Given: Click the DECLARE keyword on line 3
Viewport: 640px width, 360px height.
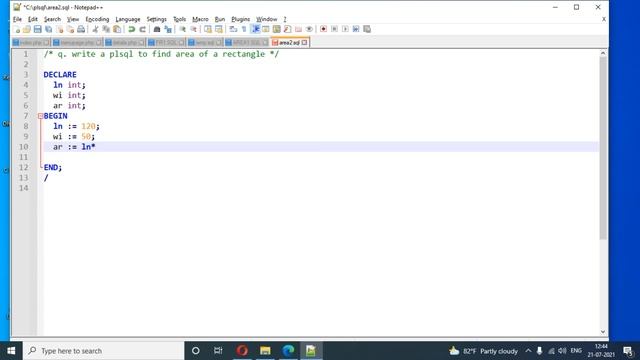Looking at the screenshot, I should tap(60, 75).
